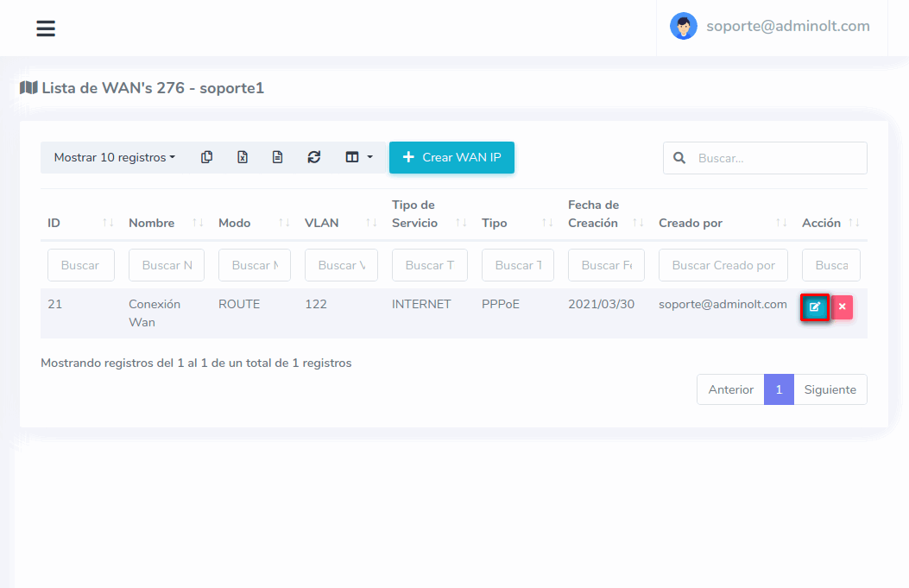Focus the main Buscar search field
This screenshot has width=909, height=588.
point(777,158)
